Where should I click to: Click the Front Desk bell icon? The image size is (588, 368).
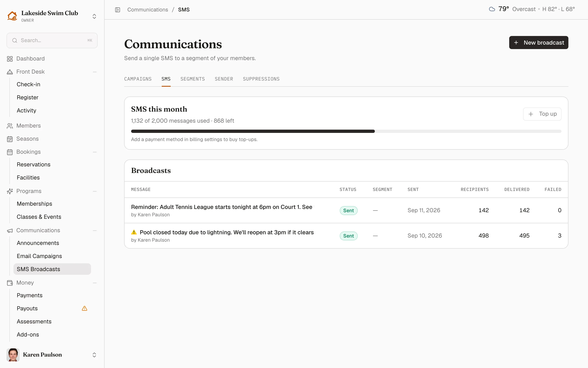coord(10,72)
